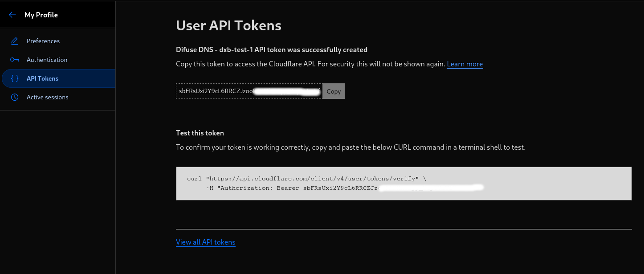
Task: Click the Authorization Bearer header line
Action: click(345, 188)
